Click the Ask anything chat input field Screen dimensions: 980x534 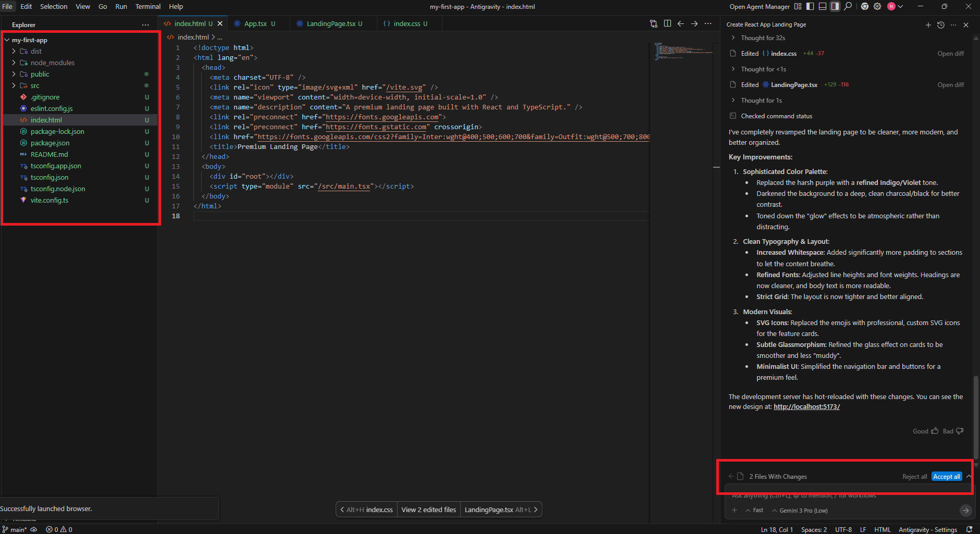[834, 495]
